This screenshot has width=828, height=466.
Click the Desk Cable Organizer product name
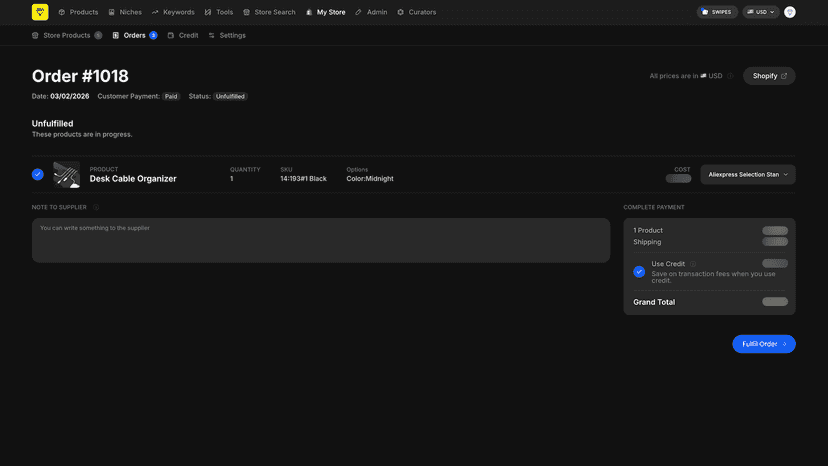click(133, 179)
